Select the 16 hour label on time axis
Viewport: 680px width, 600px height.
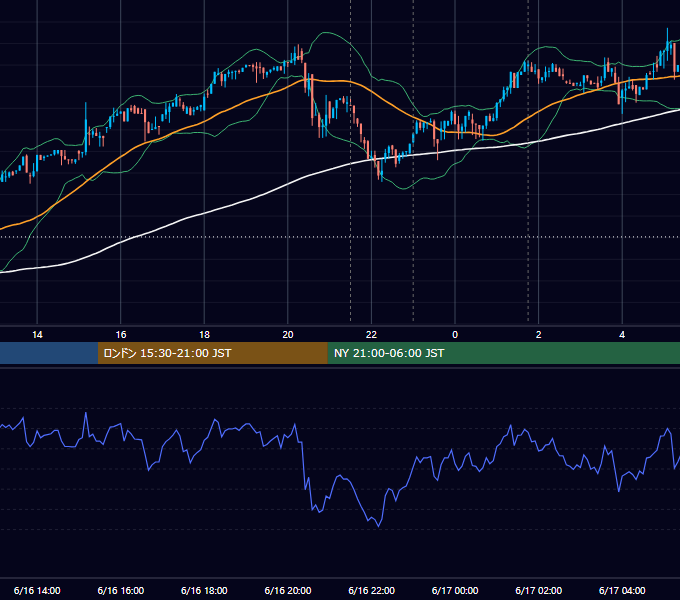click(x=121, y=335)
